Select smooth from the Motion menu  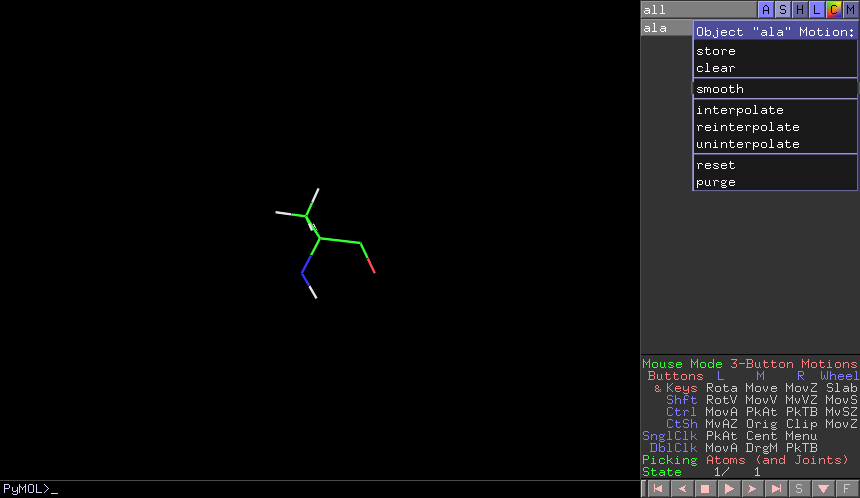coord(720,89)
